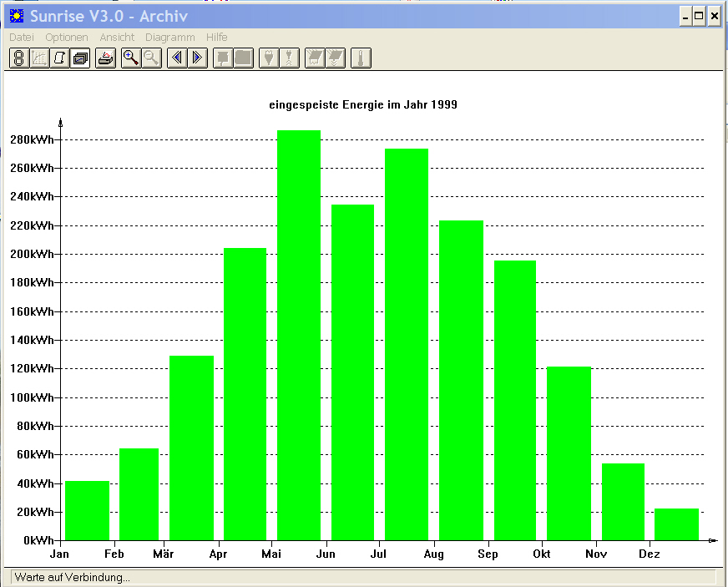Screen dimensions: 728x587
Task: Open the Ansicht menu
Action: coord(117,37)
